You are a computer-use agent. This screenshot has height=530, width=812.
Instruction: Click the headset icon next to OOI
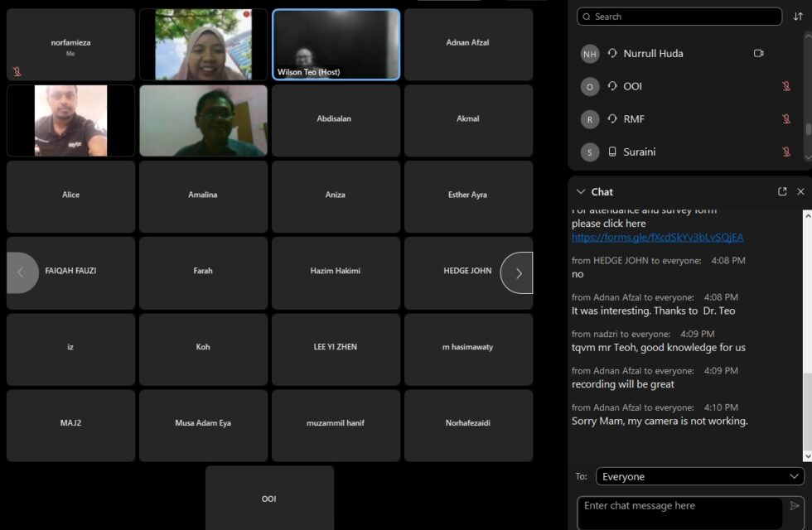click(x=611, y=86)
